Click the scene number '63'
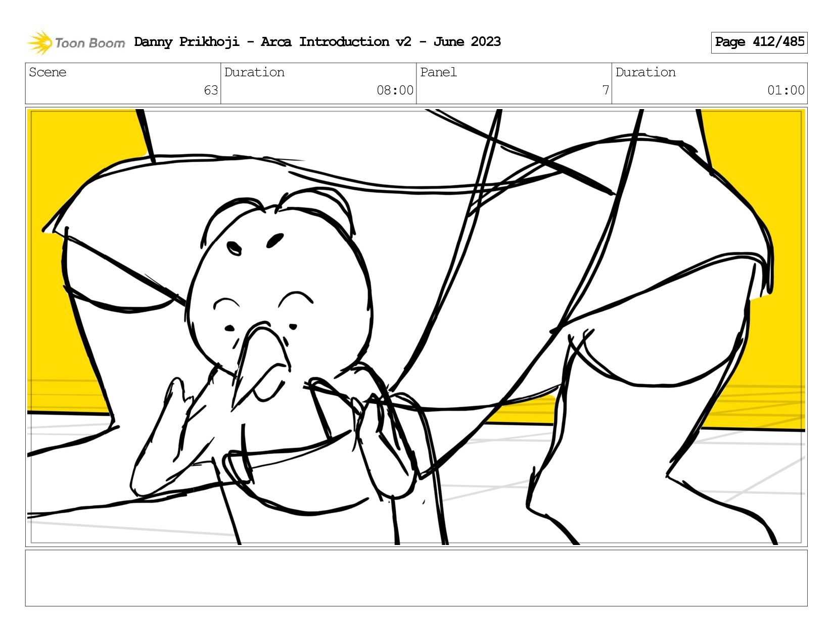Viewport: 834px width, 644px height. coord(211,90)
